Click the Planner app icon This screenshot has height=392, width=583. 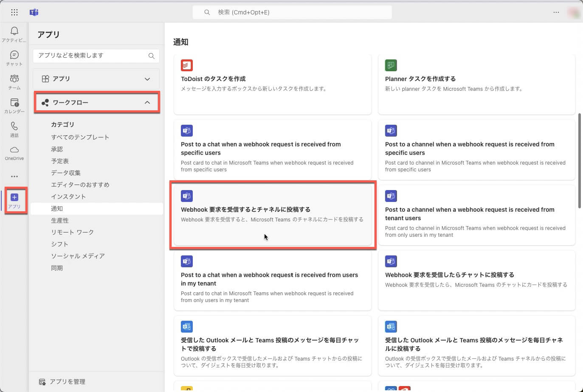pyautogui.click(x=391, y=65)
